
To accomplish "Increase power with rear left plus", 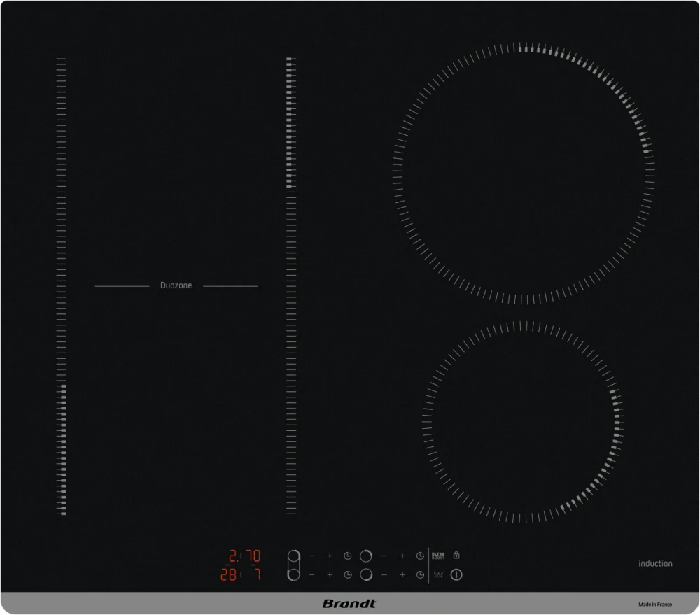I will point(330,556).
